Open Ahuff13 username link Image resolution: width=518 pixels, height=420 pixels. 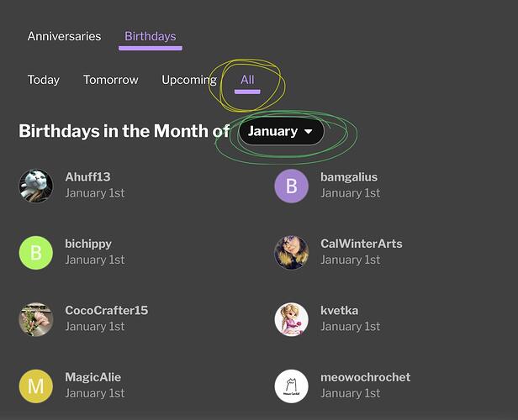pyautogui.click(x=87, y=177)
